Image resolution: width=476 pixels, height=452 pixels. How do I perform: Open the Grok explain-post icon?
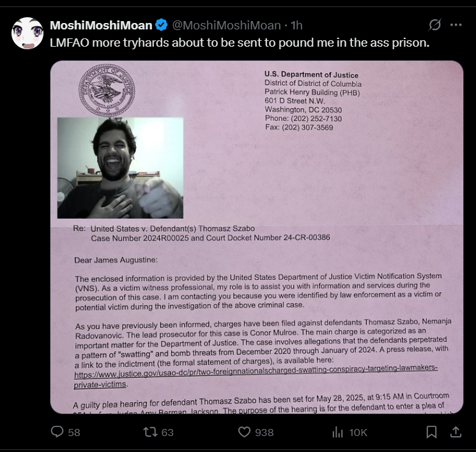pyautogui.click(x=434, y=25)
